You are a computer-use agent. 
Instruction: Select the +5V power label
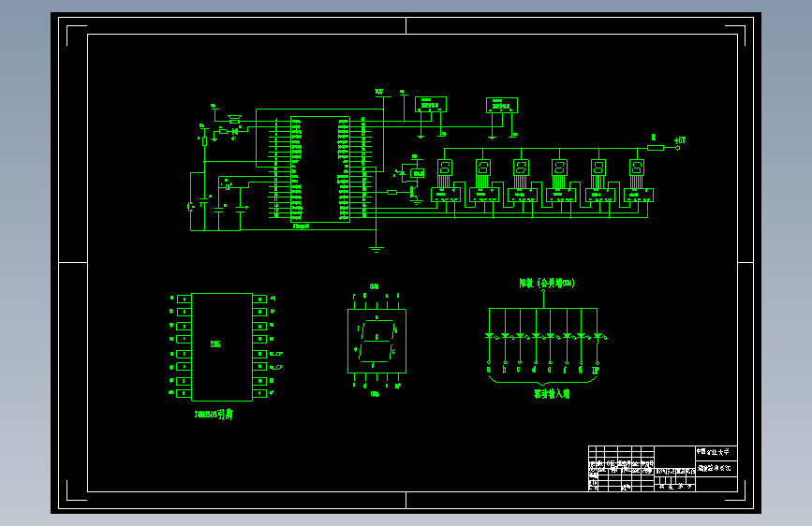(680, 140)
